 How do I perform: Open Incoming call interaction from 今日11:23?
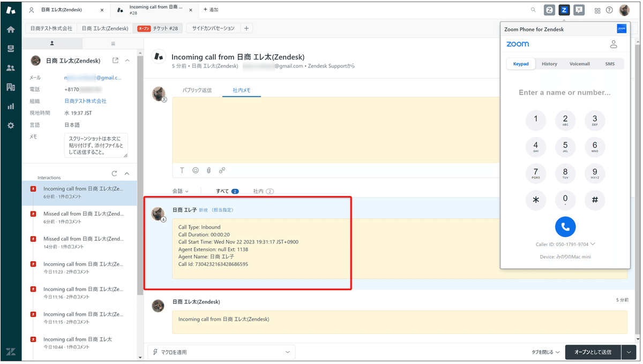(x=79, y=267)
